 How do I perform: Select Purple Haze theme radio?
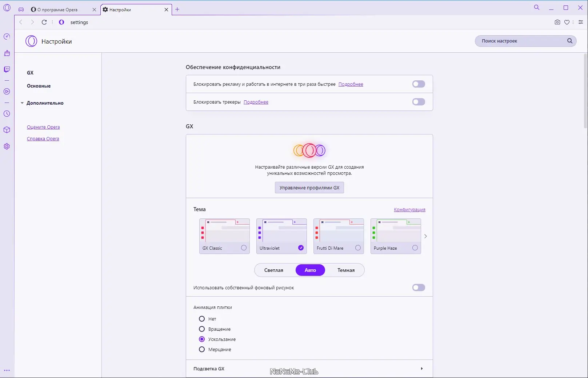click(415, 248)
